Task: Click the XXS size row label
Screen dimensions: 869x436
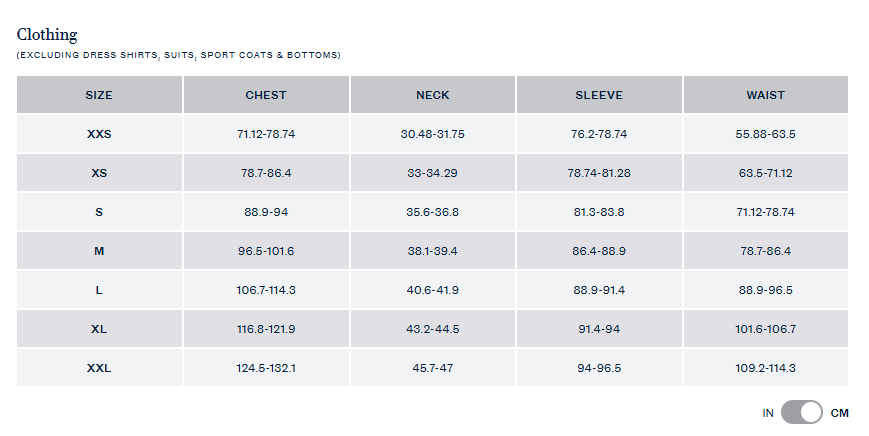Action: tap(99, 134)
